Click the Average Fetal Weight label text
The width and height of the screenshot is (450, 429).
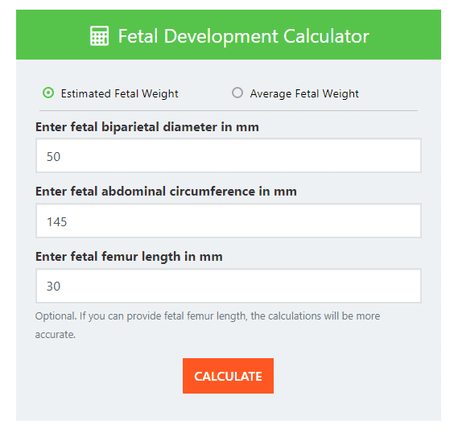[304, 94]
